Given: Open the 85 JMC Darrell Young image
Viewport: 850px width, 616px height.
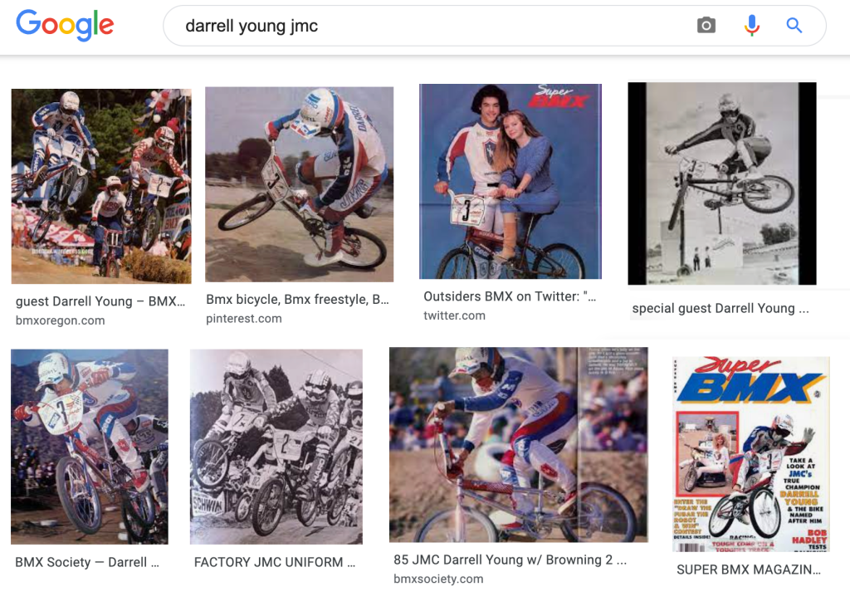Looking at the screenshot, I should (x=519, y=444).
